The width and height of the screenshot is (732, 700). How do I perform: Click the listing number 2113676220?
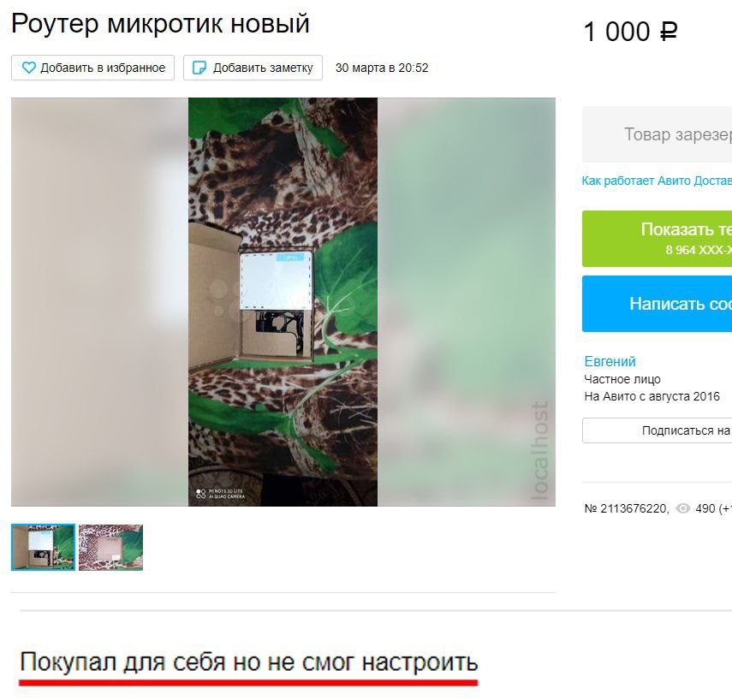click(627, 508)
